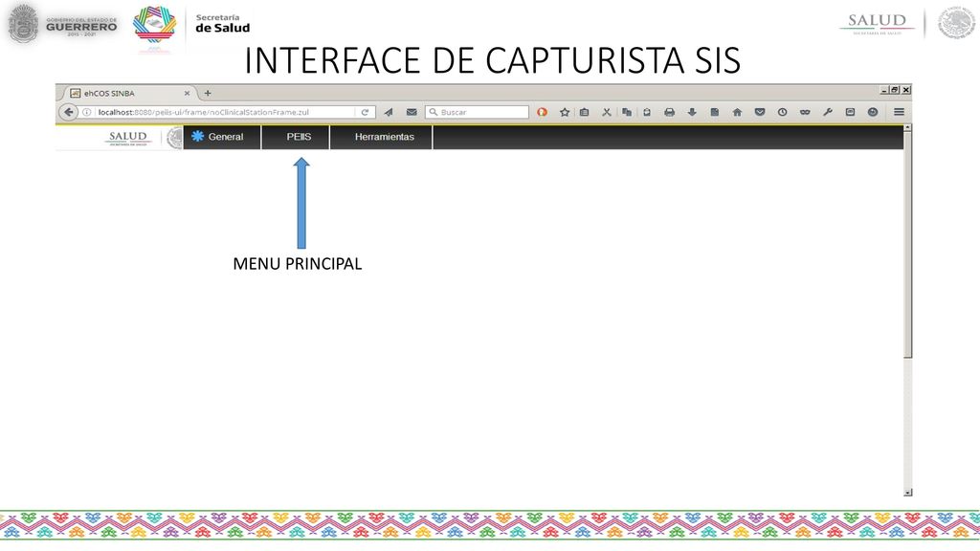The image size is (980, 551).
Task: Open the General menu
Action: coord(222,137)
